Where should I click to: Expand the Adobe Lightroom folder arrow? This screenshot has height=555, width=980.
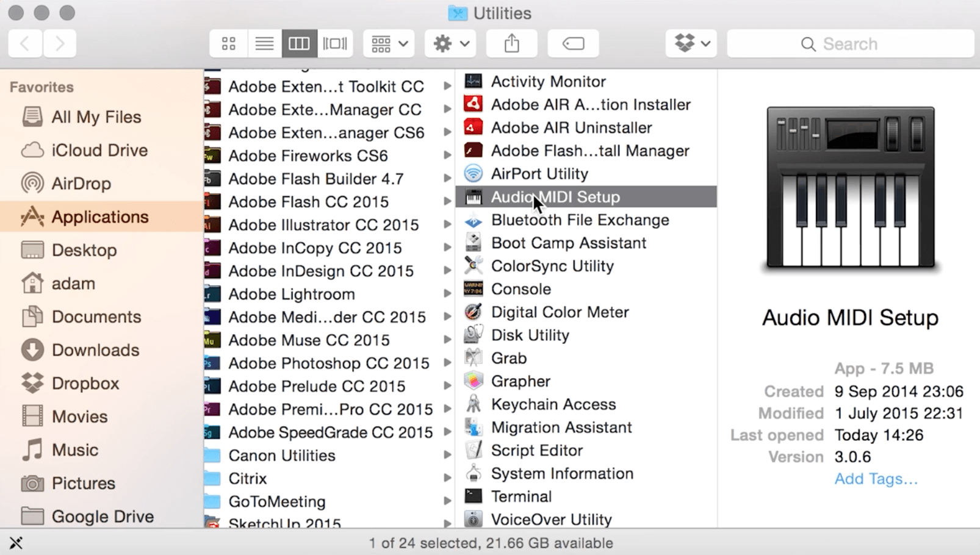pyautogui.click(x=447, y=294)
